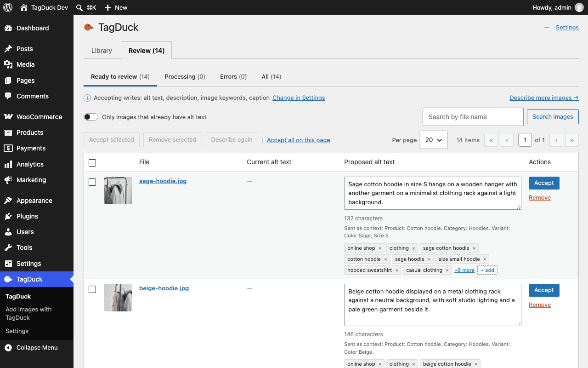
Task: Select the sage-hoodie.jpg row checkbox
Action: (92, 182)
